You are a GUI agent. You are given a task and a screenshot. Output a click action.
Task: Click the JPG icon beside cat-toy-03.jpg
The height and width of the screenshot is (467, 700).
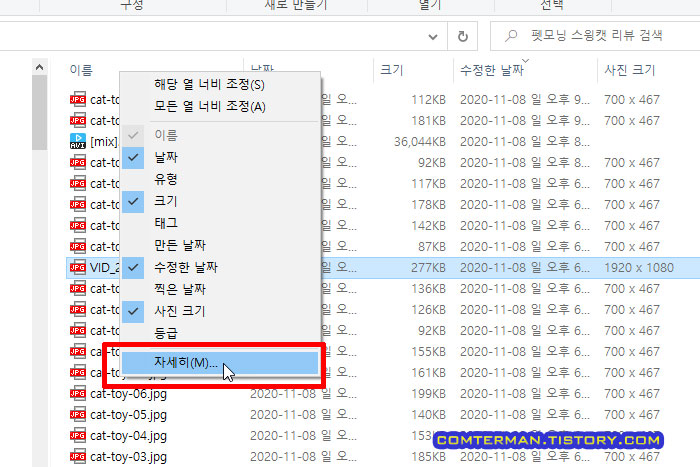click(x=78, y=457)
